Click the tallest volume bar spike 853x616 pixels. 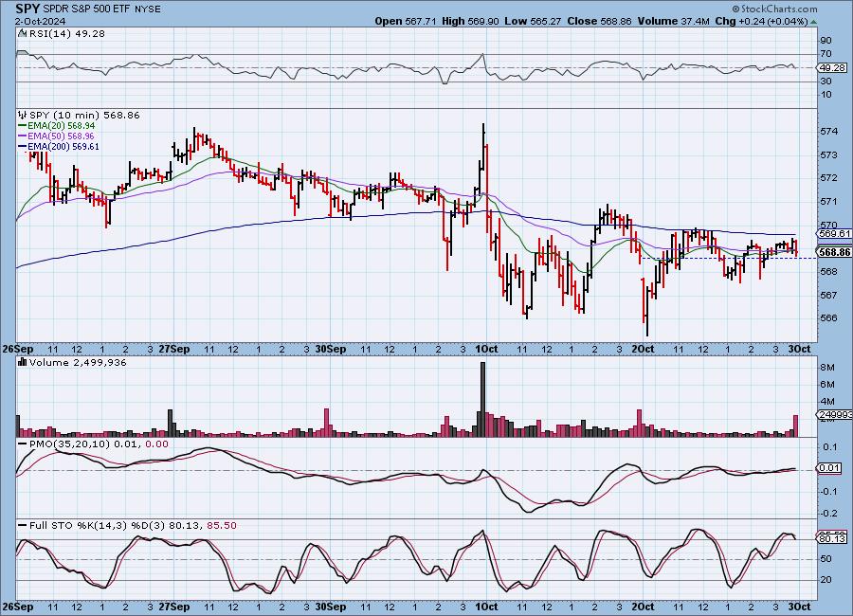tap(482, 399)
